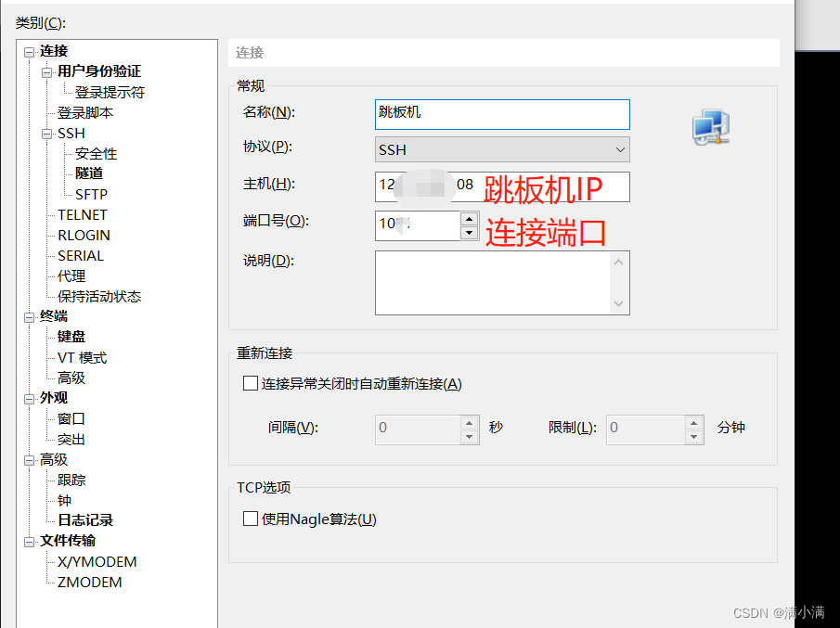Select RLOGIN tree item
This screenshot has height=628, width=840.
[x=84, y=235]
